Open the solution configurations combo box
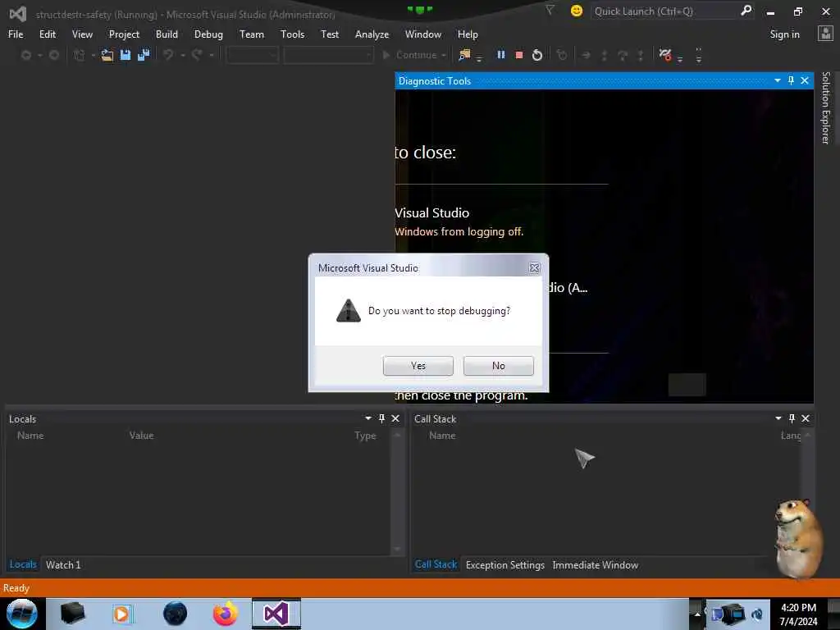Screen dimensions: 840x630 click(x=253, y=55)
